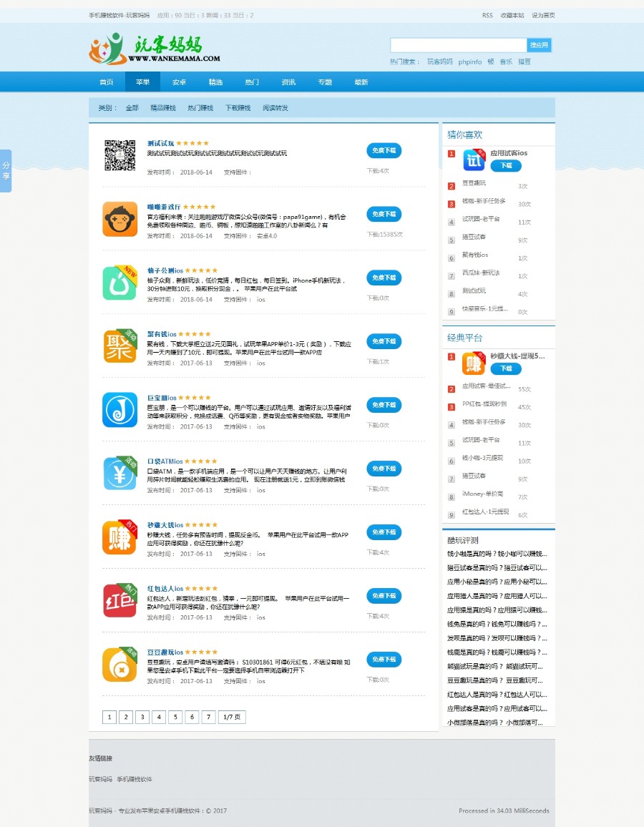Click the 玩客妈妈 site logo
Screen dimensions: 644x827
coord(155,49)
